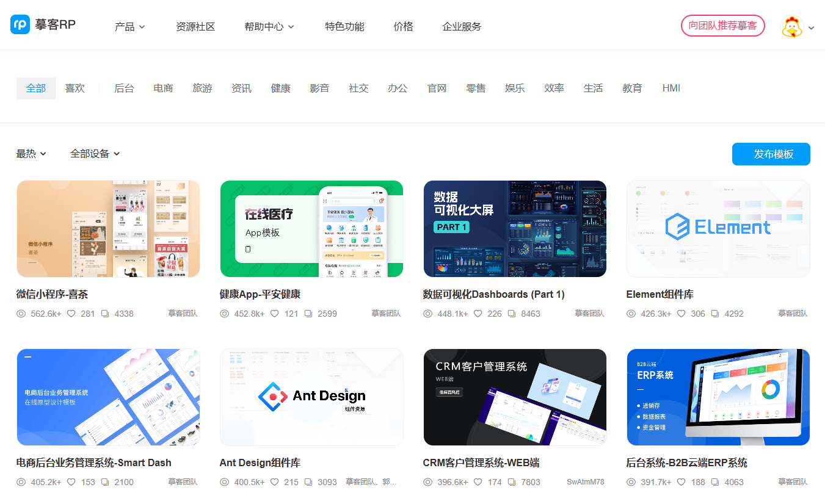The image size is (825, 504).
Task: Click the eye icon beside 452.8k+
Action: [x=225, y=314]
